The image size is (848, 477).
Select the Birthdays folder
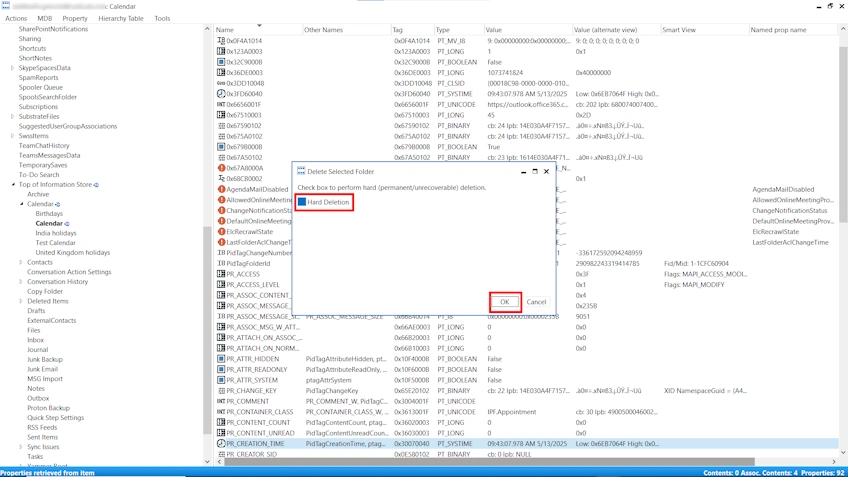[49, 214]
